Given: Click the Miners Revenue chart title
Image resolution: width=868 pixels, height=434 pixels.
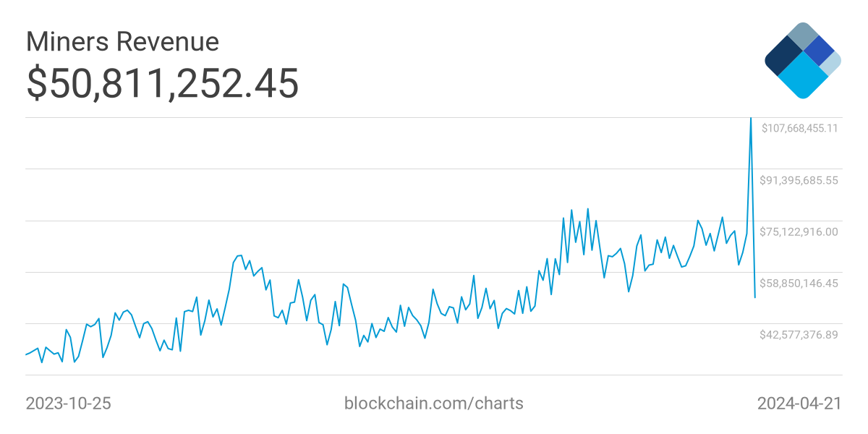Looking at the screenshot, I should (122, 42).
